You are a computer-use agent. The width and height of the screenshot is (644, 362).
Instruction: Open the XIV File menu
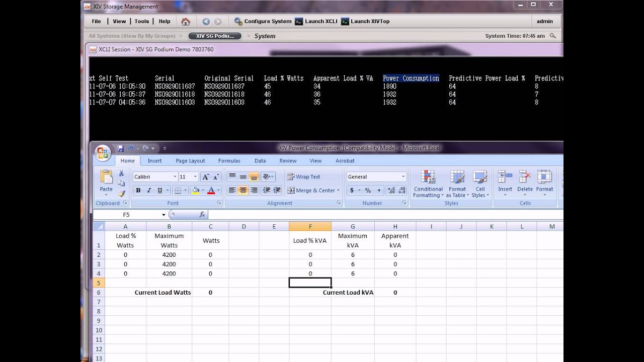96,22
